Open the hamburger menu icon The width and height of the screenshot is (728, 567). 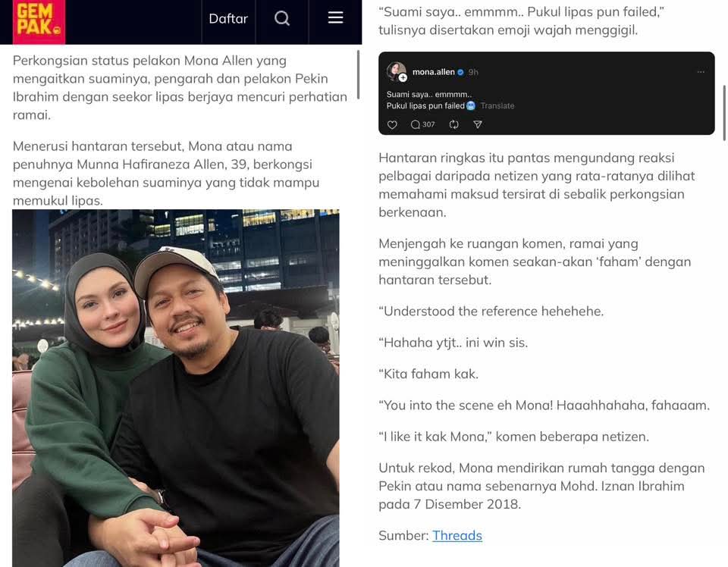(335, 17)
